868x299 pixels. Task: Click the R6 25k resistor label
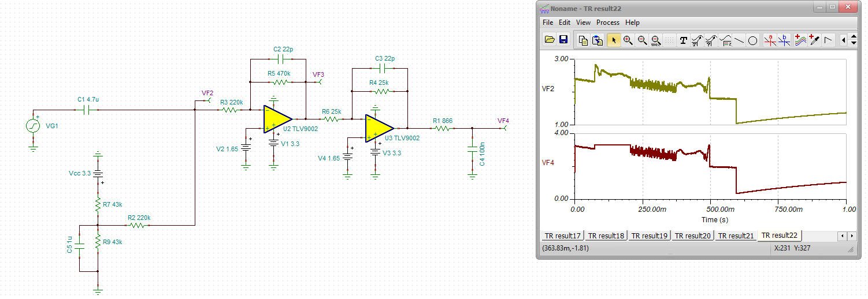(x=332, y=111)
